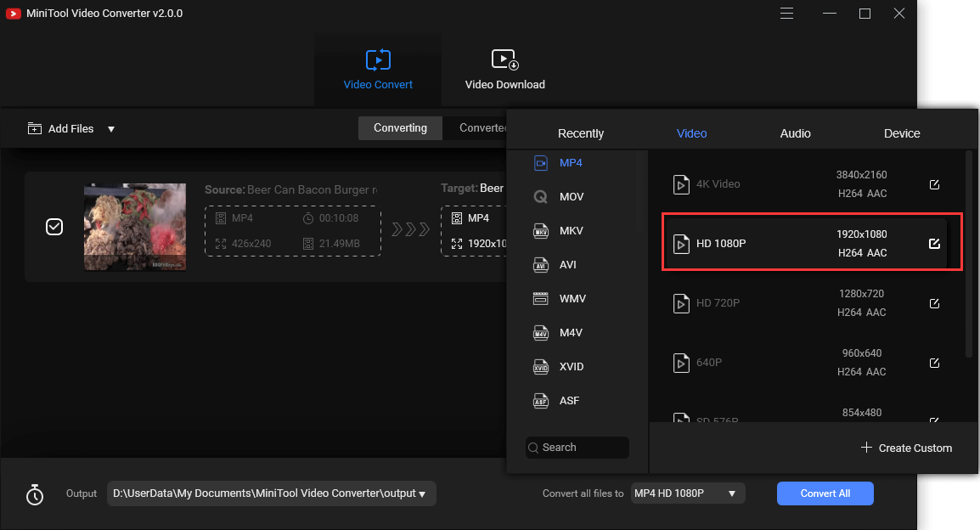
Task: Click the source duration 00:10:08
Action: click(x=330, y=218)
